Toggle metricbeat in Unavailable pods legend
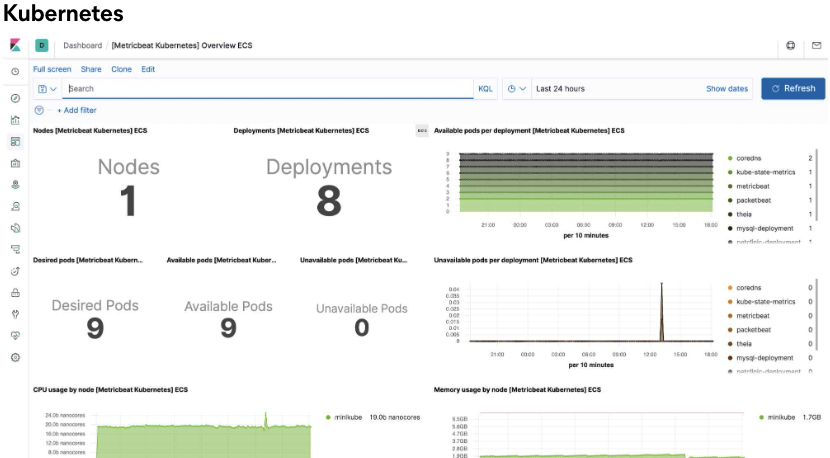 click(753, 316)
